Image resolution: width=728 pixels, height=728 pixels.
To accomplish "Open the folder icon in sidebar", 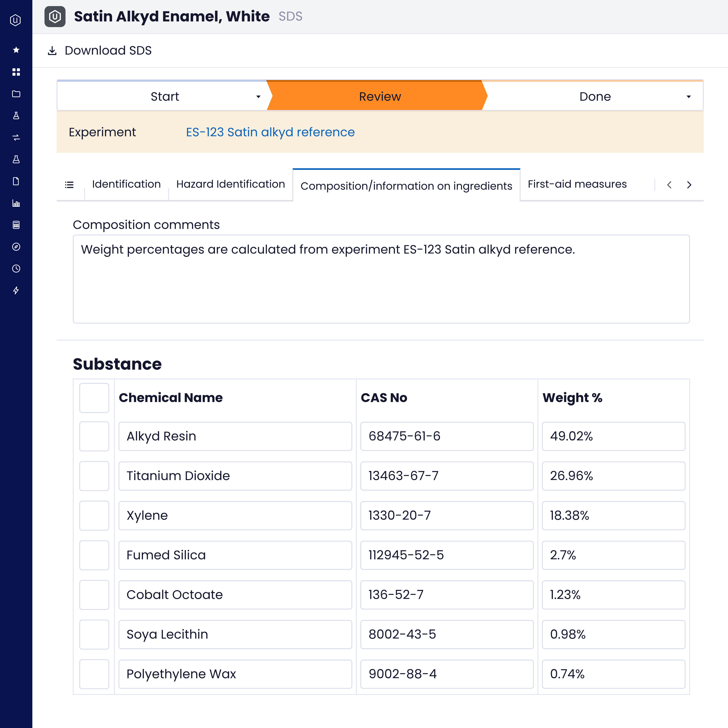I will (16, 93).
